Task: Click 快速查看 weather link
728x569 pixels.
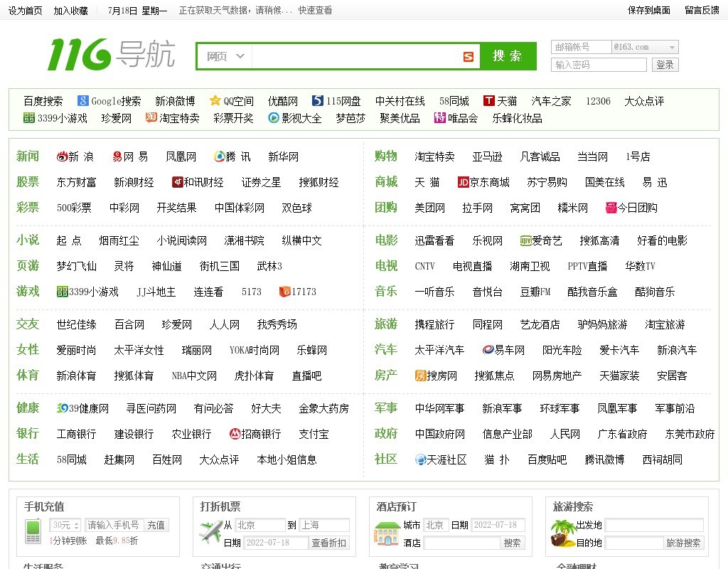Action: click(315, 10)
